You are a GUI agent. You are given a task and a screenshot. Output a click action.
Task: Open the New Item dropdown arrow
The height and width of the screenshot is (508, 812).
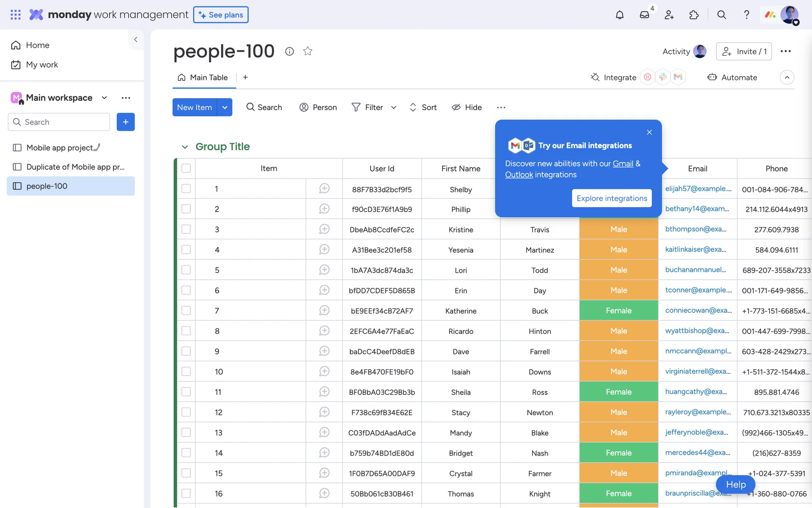(225, 108)
